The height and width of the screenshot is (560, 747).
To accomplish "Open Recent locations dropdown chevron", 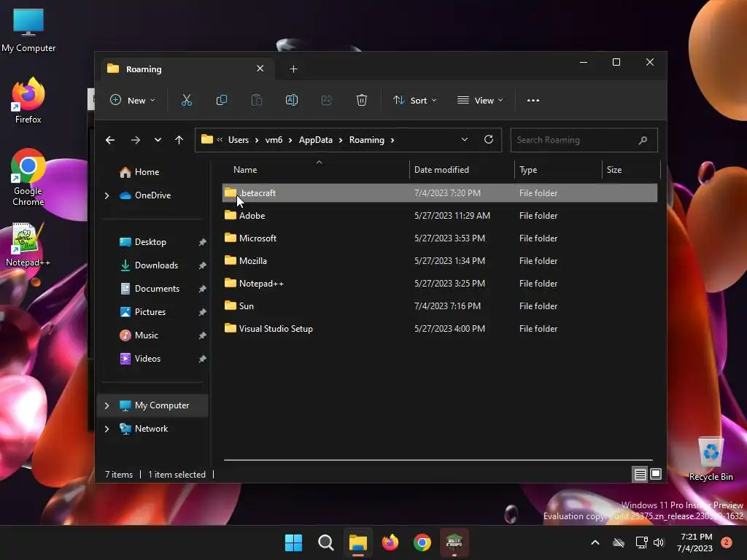I will coord(158,140).
